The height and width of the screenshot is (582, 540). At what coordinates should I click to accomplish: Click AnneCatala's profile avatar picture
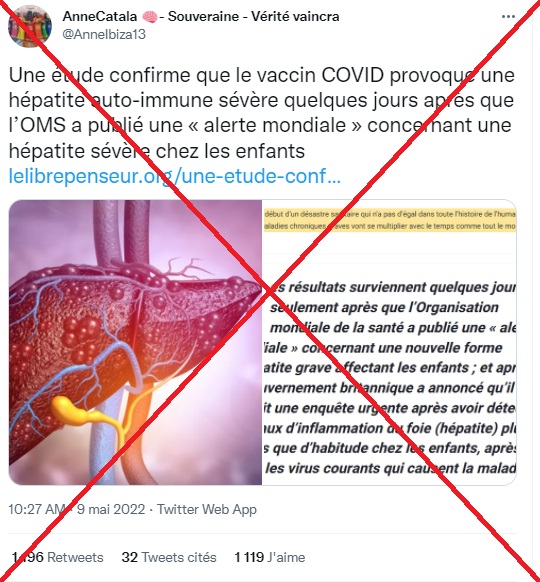coord(30,26)
